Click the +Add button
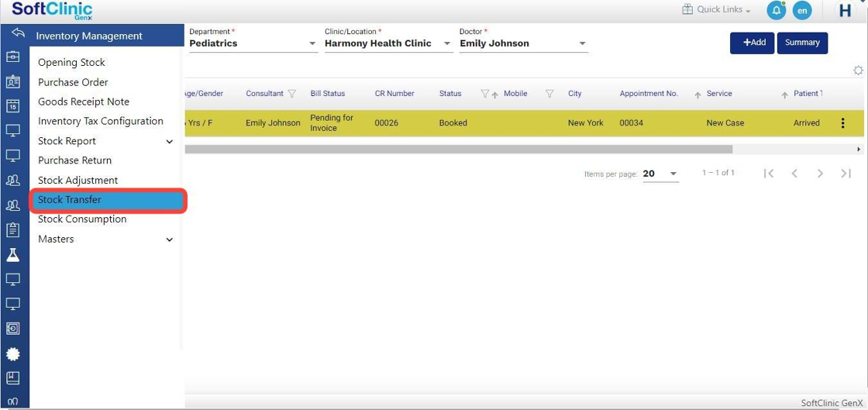 752,43
